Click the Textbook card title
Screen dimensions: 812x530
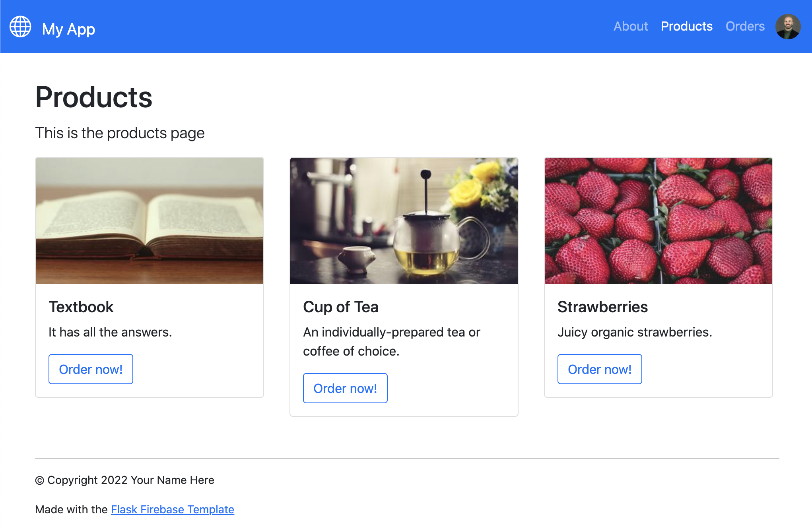click(x=81, y=307)
